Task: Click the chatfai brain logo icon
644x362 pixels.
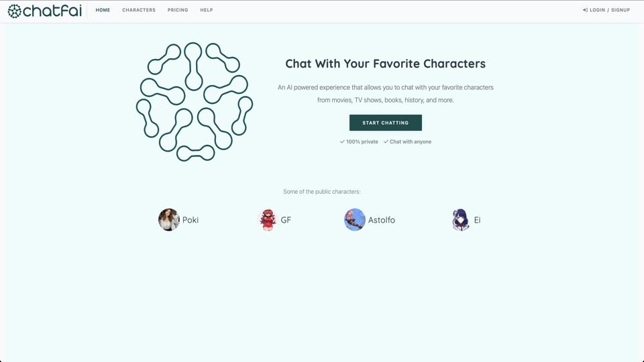Action: pos(14,11)
